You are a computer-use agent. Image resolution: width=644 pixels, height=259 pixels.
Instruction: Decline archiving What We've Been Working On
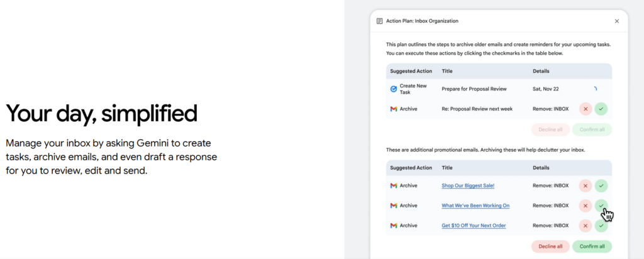pos(586,206)
